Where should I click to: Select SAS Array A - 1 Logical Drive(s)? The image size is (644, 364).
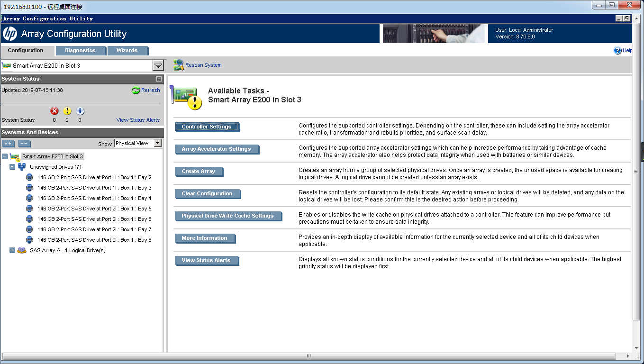click(67, 250)
